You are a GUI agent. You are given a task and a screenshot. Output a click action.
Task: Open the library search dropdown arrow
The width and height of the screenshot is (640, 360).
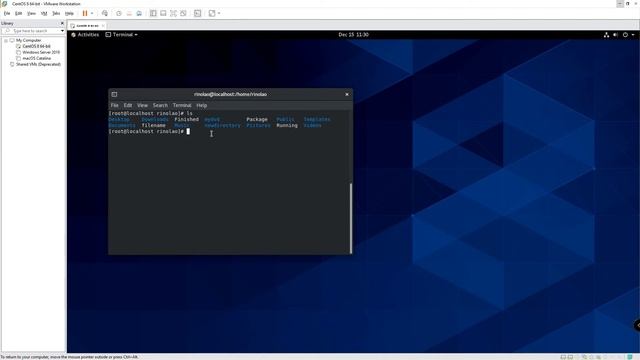click(62, 31)
